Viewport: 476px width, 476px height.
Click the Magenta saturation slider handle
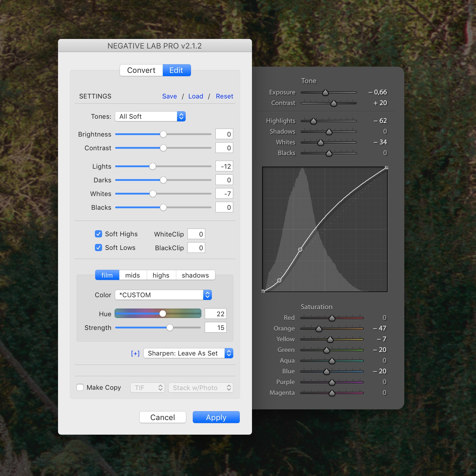click(x=332, y=393)
